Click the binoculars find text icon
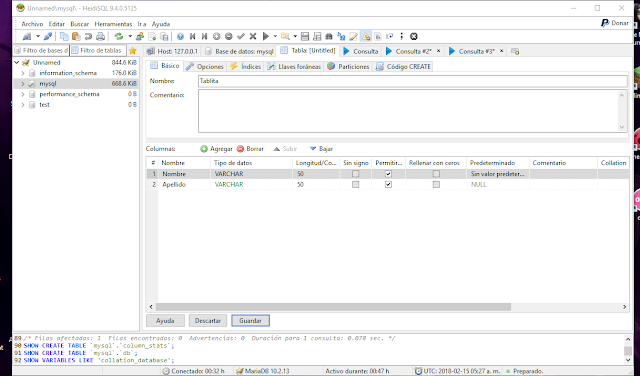The width and height of the screenshot is (640, 376). [329, 36]
